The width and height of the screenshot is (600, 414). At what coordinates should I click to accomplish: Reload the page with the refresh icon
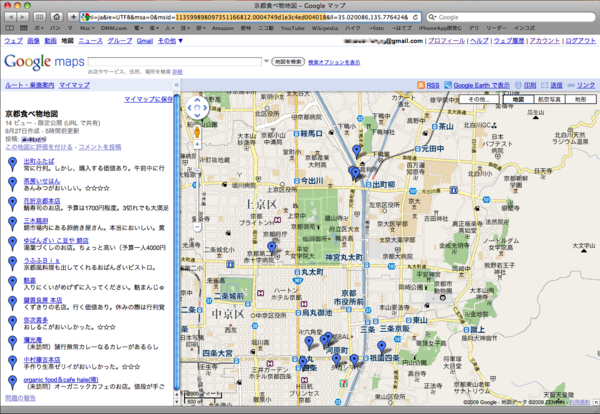pos(415,17)
